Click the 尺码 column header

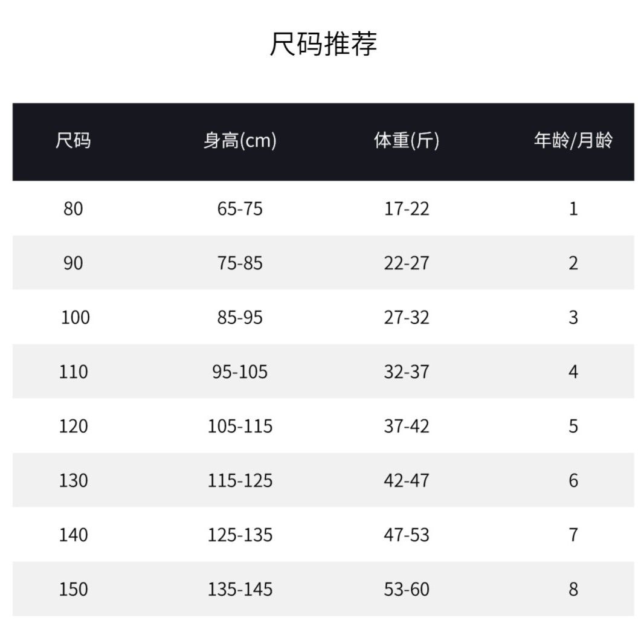tap(73, 141)
